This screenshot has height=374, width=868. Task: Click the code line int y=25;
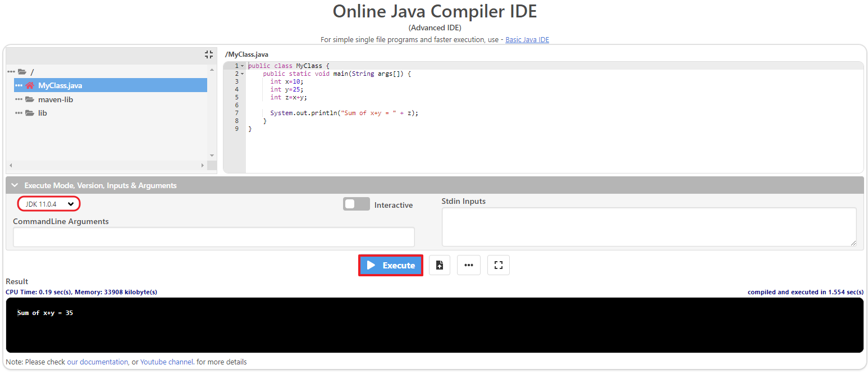(286, 89)
